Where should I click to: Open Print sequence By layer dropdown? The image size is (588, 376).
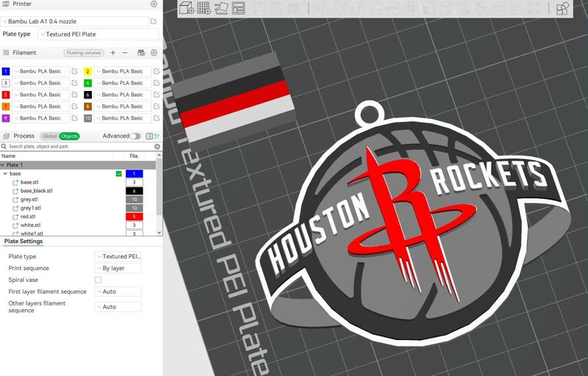118,268
